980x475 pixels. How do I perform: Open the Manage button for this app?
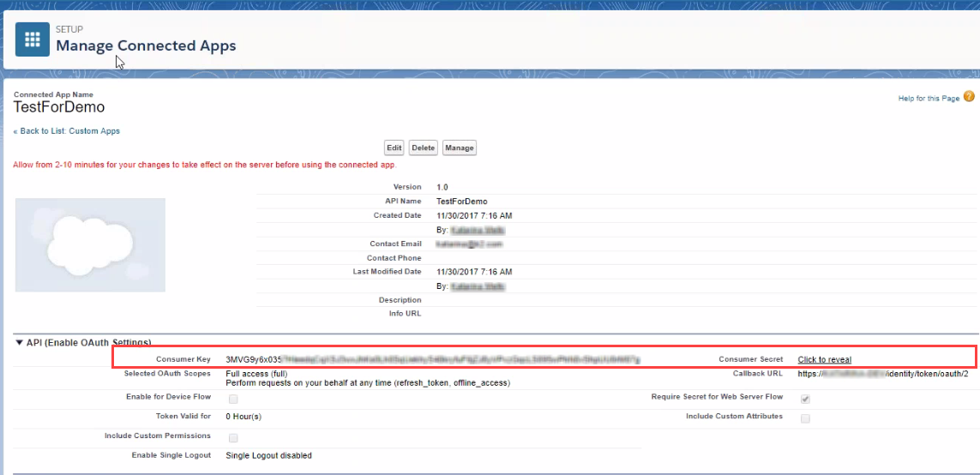[x=459, y=147]
